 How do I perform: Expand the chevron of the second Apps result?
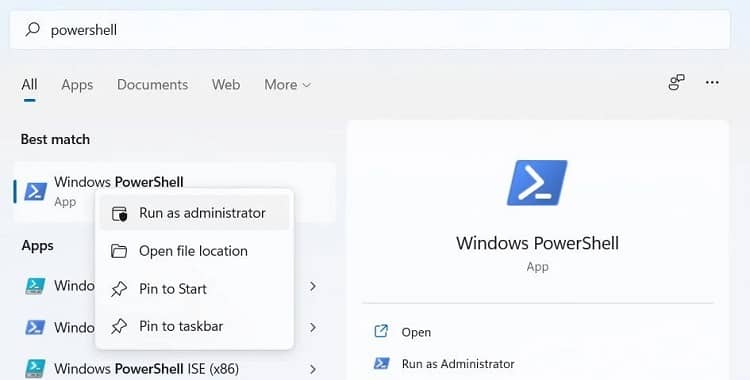[x=313, y=327]
